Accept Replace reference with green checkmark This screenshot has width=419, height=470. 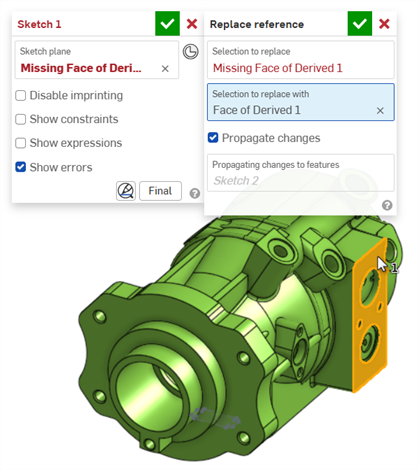pyautogui.click(x=360, y=24)
